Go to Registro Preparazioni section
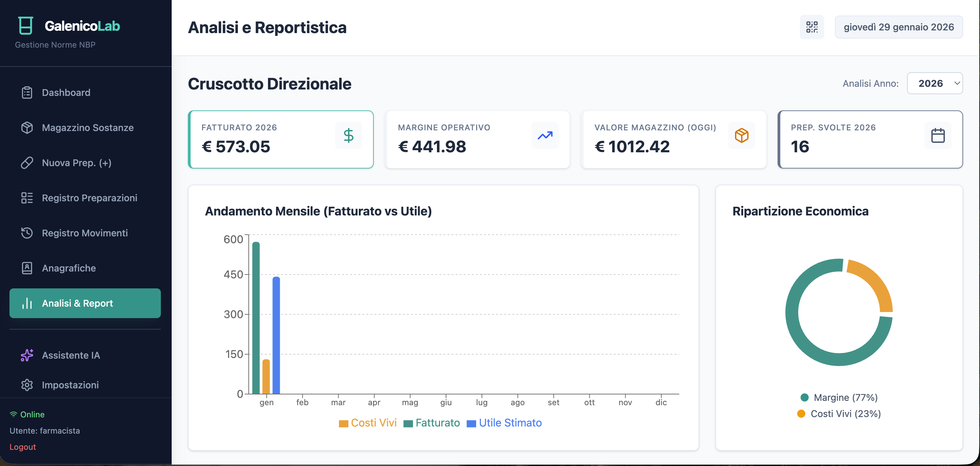The image size is (980, 466). (89, 198)
